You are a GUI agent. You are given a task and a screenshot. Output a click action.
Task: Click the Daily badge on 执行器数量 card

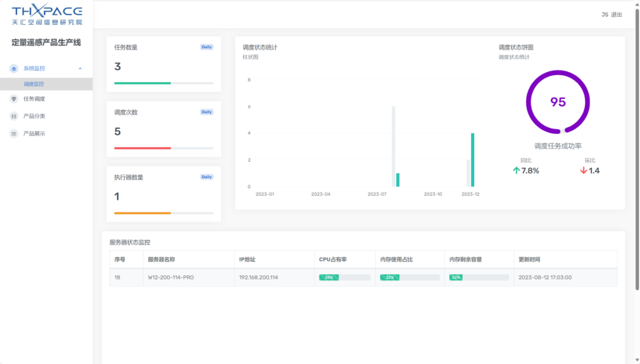click(x=206, y=177)
